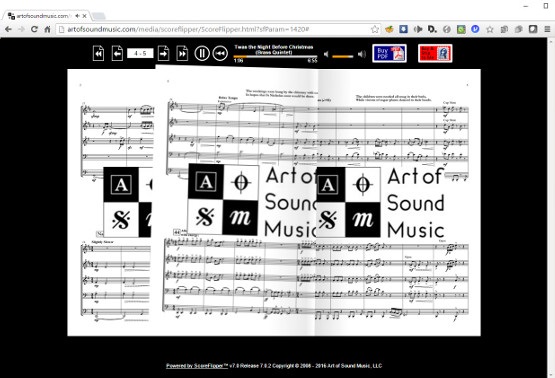Click the address bar URL
This screenshot has width=555, height=378.
pyautogui.click(x=188, y=29)
